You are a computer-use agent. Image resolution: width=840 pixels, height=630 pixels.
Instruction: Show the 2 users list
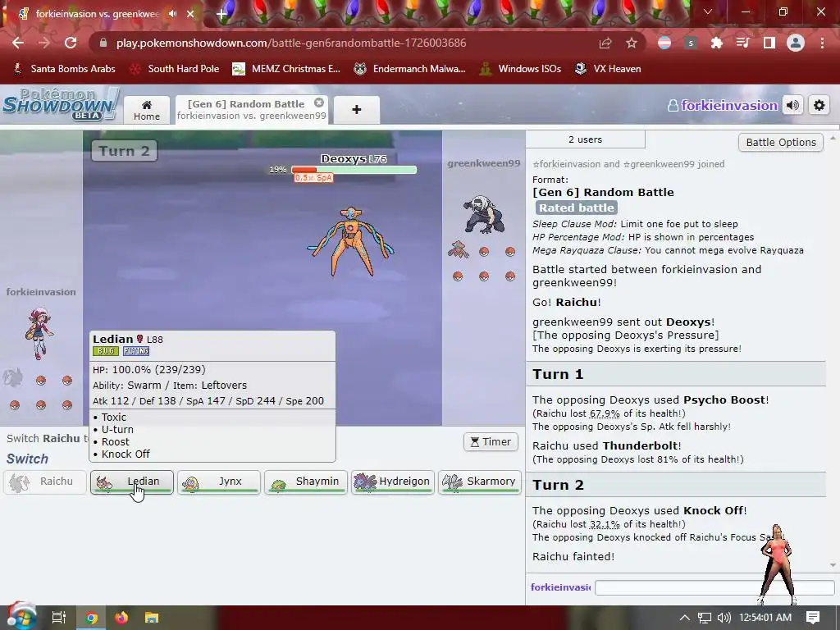585,139
